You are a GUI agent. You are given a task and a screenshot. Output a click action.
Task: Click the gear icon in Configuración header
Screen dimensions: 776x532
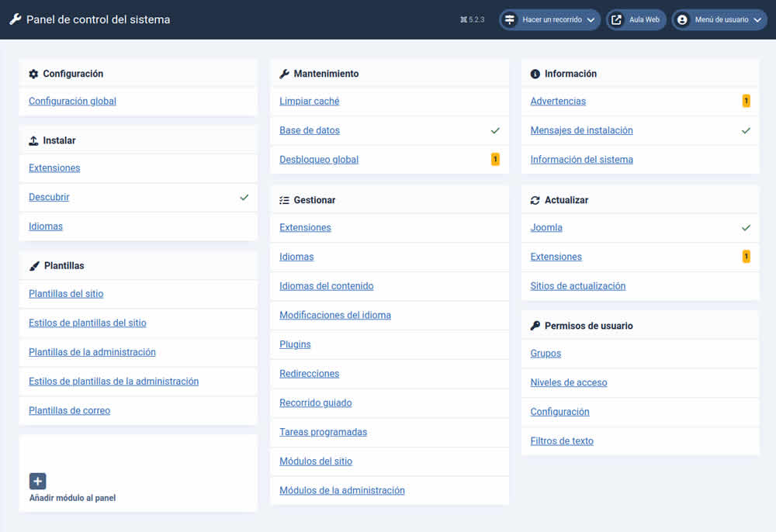pos(33,74)
